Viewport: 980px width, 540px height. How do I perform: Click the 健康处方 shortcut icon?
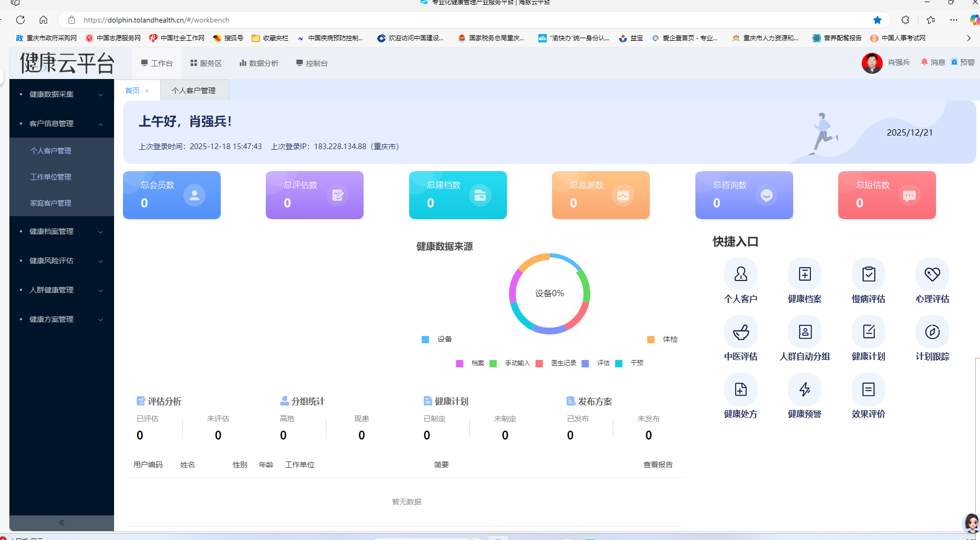point(740,389)
